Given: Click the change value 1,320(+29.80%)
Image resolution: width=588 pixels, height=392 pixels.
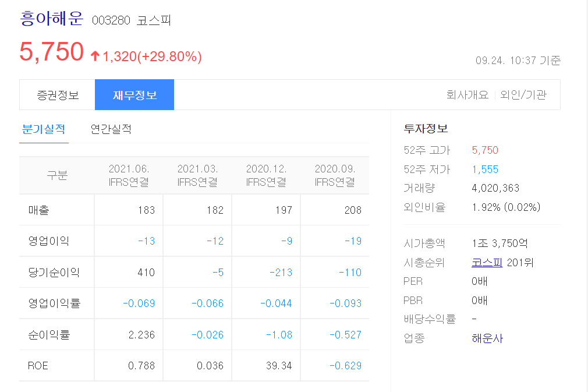Looking at the screenshot, I should pyautogui.click(x=152, y=56).
